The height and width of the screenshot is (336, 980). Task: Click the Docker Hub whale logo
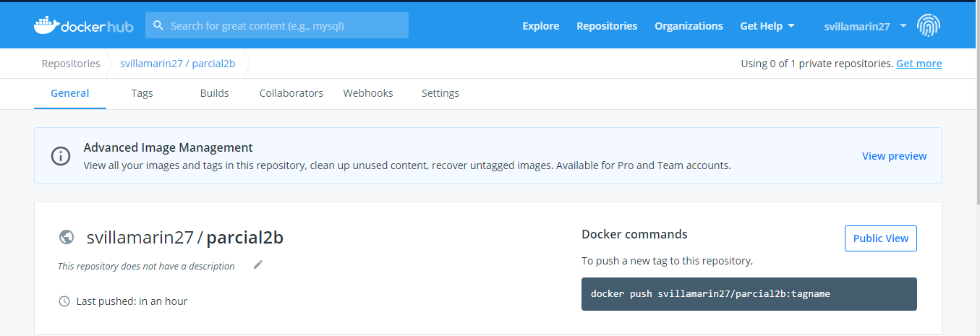click(47, 25)
